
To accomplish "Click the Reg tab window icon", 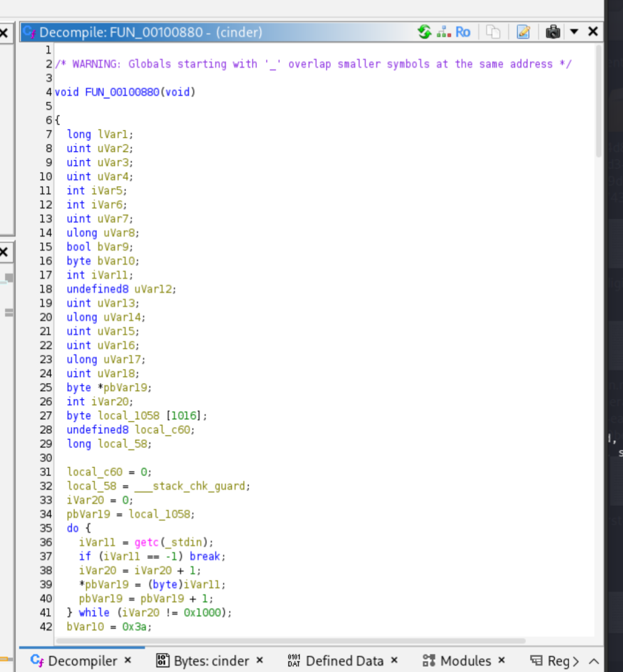I will (x=536, y=660).
